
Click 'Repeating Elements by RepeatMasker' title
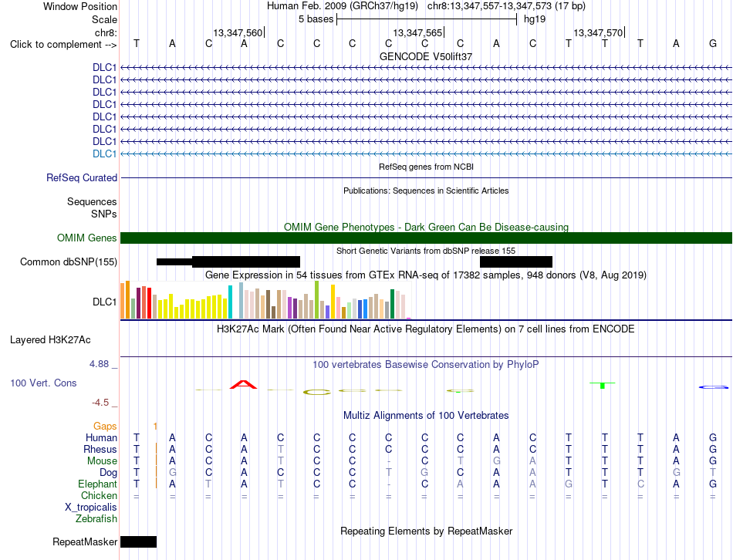coord(427,531)
